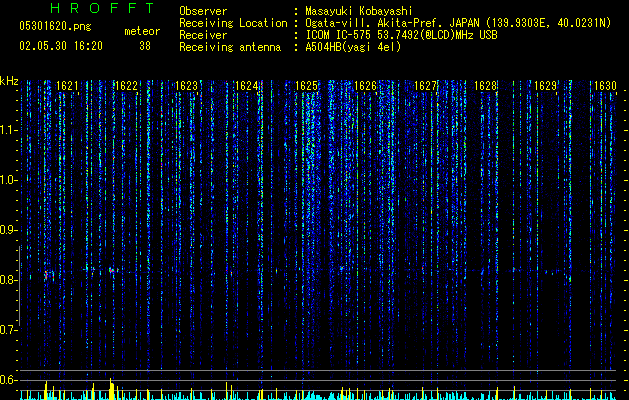The image size is (629, 400).
Task: Click the 1627 time marker
Action: (425, 86)
